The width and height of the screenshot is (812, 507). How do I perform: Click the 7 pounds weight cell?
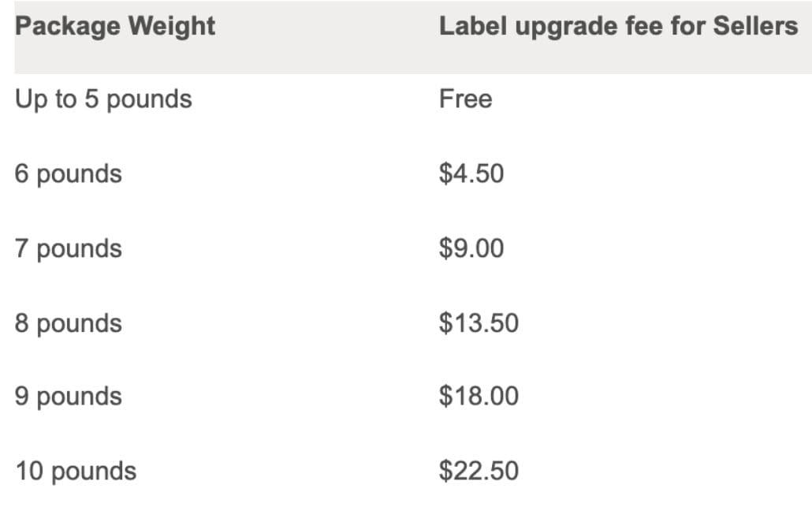click(69, 248)
